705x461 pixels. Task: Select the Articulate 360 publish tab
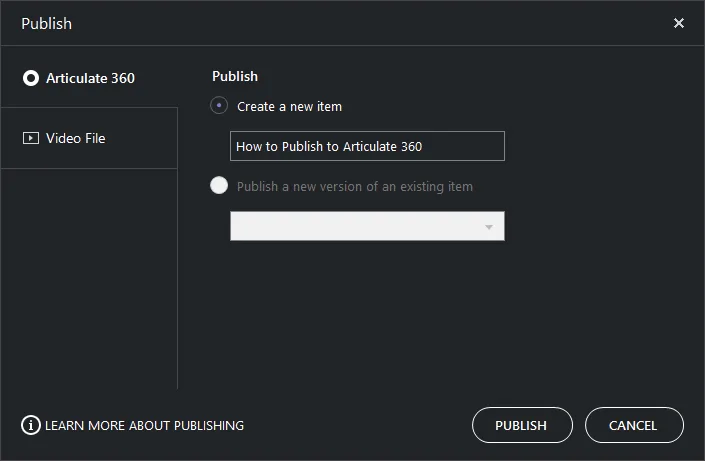(x=89, y=78)
